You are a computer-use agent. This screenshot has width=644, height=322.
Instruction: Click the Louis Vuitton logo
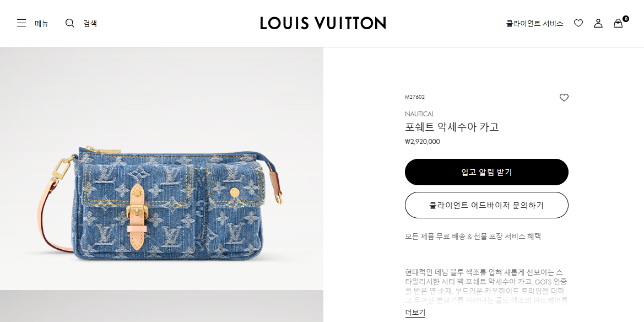click(323, 23)
